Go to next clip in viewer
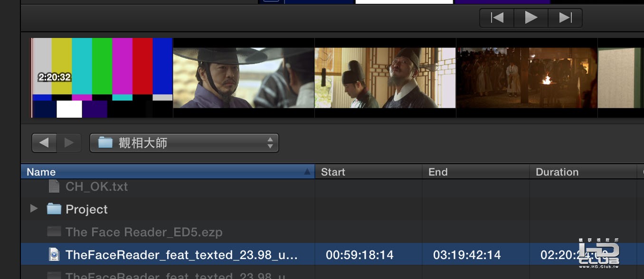Viewport: 644px width, 279px height. 565,18
